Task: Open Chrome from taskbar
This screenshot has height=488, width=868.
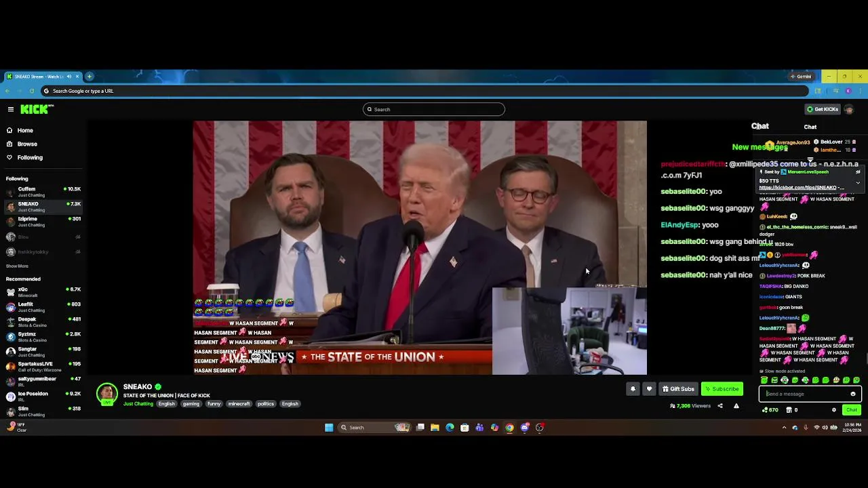Action: [x=509, y=428]
